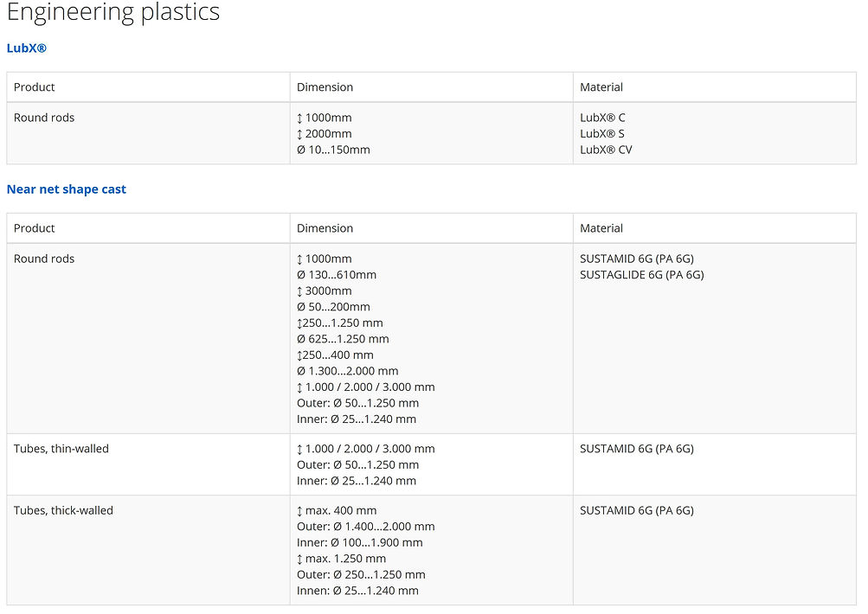
Task: Click Product header in Near net shape table
Action: click(35, 228)
